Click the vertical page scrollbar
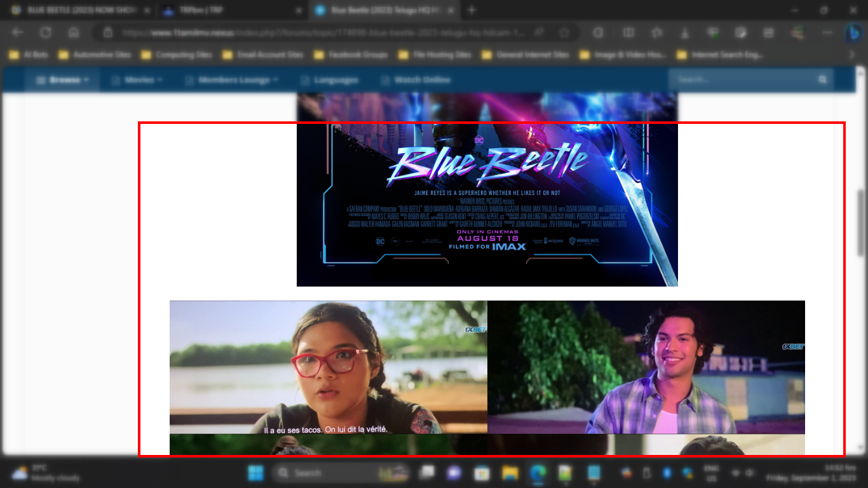 [862, 222]
